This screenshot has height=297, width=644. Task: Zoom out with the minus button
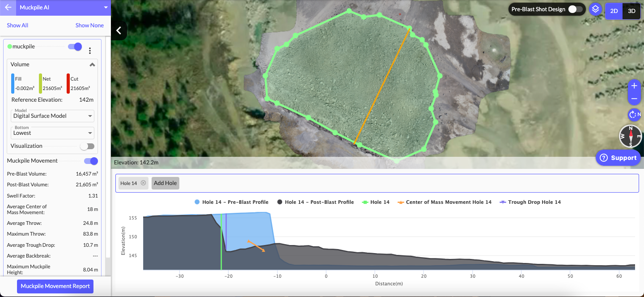(634, 99)
